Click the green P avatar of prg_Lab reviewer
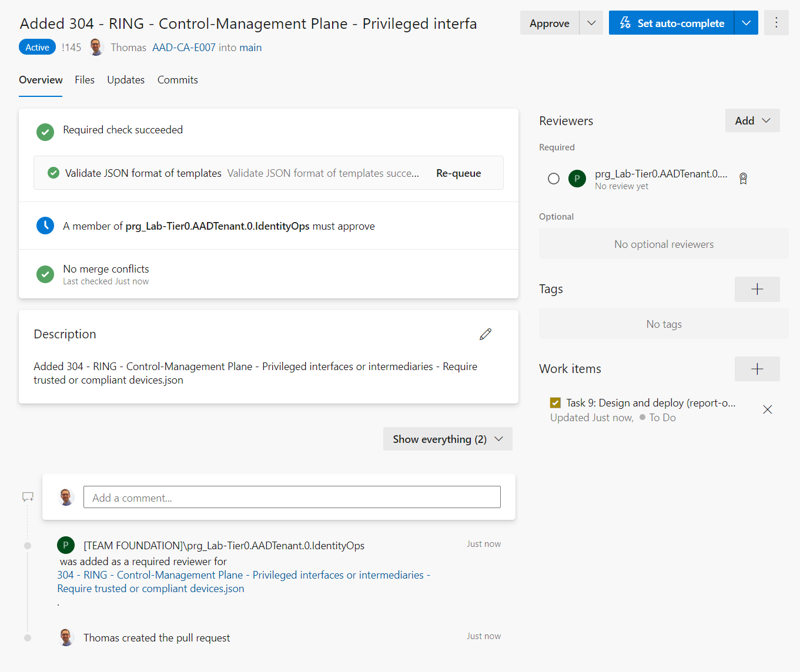Image resolution: width=800 pixels, height=672 pixels. [x=577, y=179]
